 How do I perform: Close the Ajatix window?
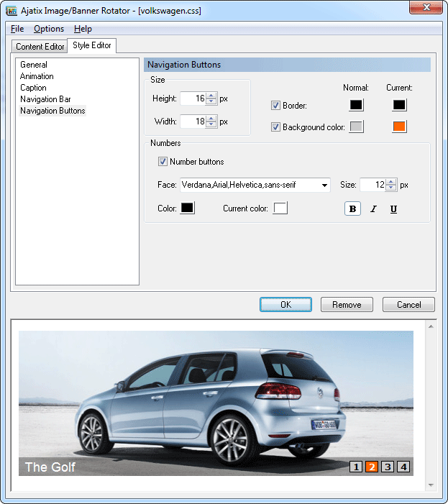(426, 7)
